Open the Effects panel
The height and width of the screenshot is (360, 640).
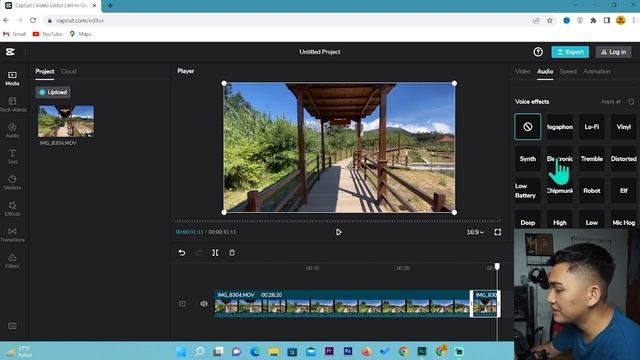12,209
